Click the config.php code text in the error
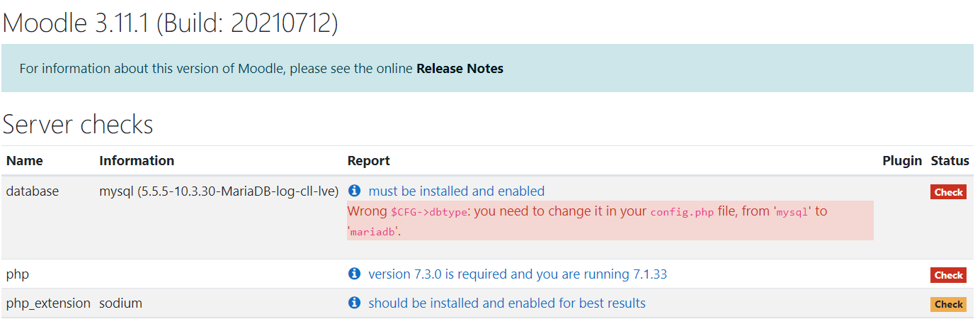 pyautogui.click(x=682, y=212)
